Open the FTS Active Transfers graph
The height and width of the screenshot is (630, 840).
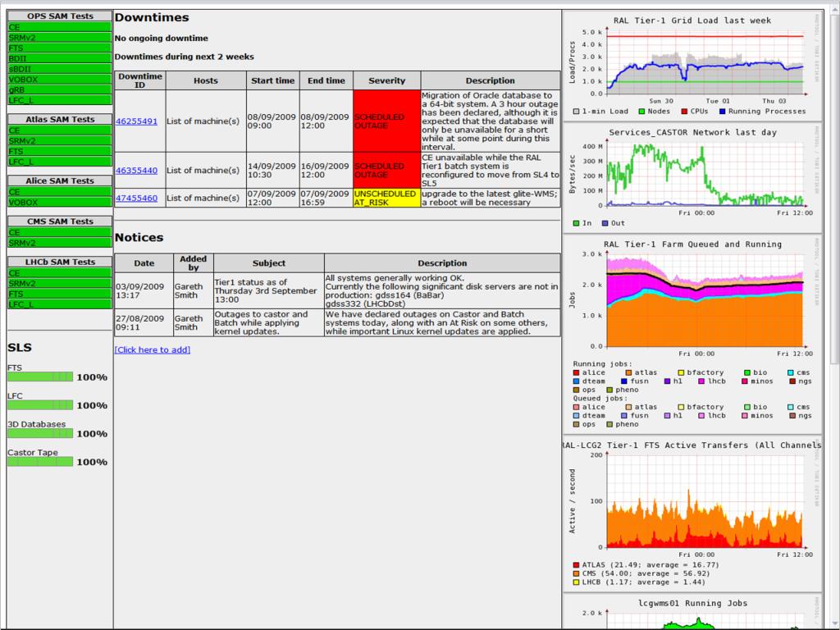(692, 514)
